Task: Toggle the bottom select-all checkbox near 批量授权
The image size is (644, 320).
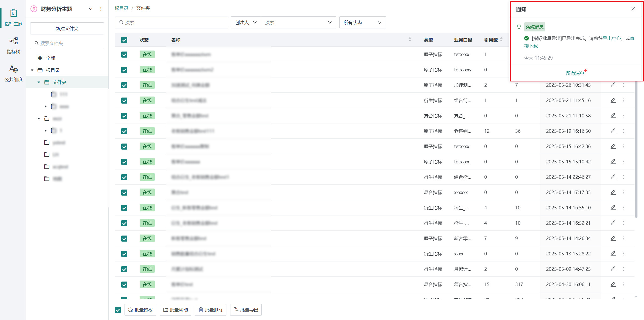Action: point(118,310)
